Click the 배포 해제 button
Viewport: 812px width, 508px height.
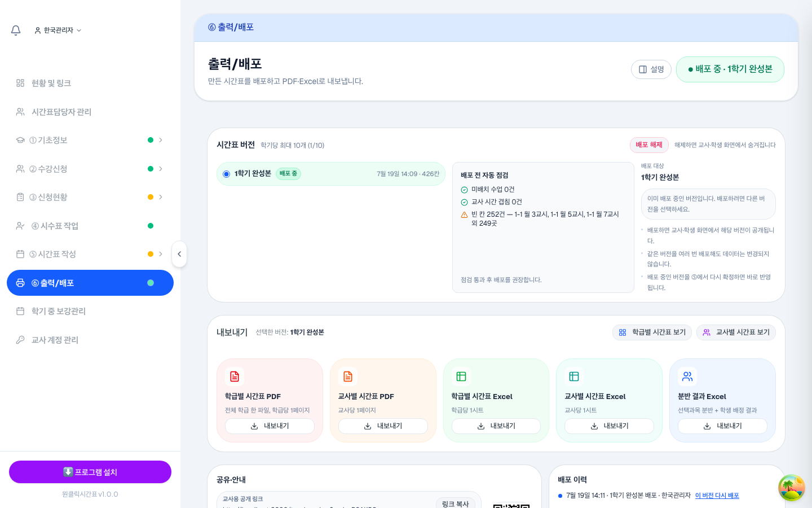[649, 145]
